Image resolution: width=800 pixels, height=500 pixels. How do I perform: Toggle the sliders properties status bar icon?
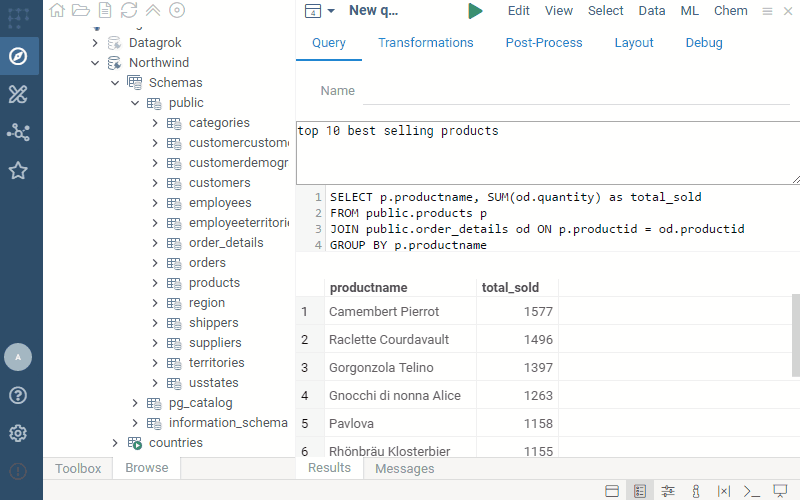click(668, 491)
